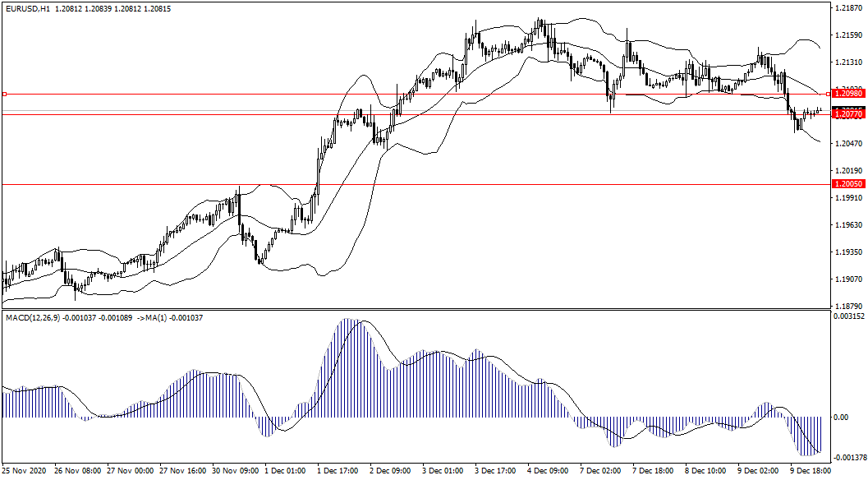Select the red 1.20050 price label

coord(847,185)
